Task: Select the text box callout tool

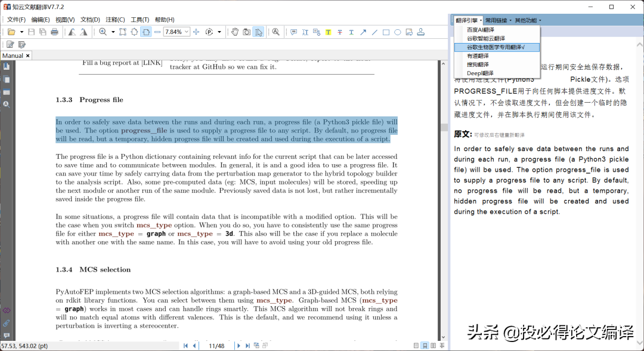Action: coord(317,32)
